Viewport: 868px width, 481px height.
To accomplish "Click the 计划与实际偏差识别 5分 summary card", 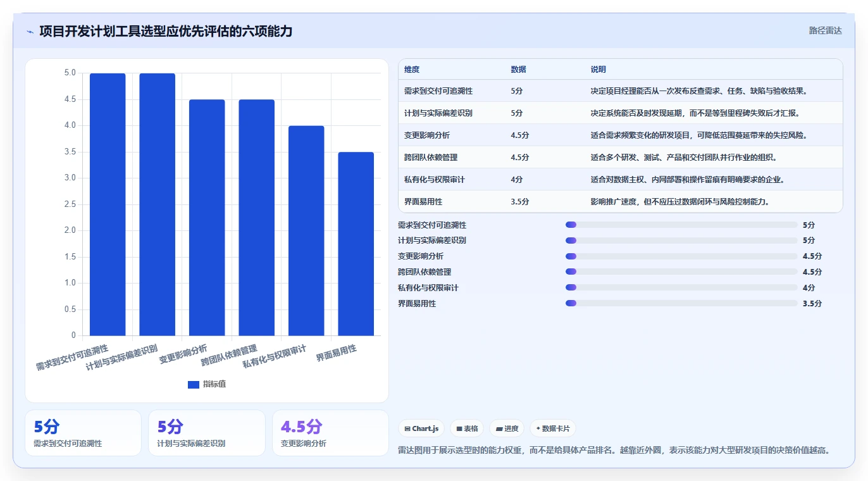I will (x=207, y=433).
